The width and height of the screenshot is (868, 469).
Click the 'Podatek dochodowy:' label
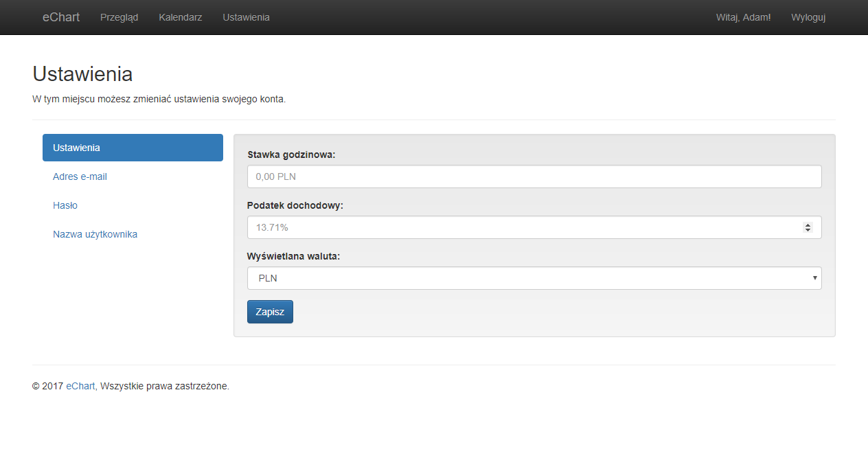(x=295, y=205)
